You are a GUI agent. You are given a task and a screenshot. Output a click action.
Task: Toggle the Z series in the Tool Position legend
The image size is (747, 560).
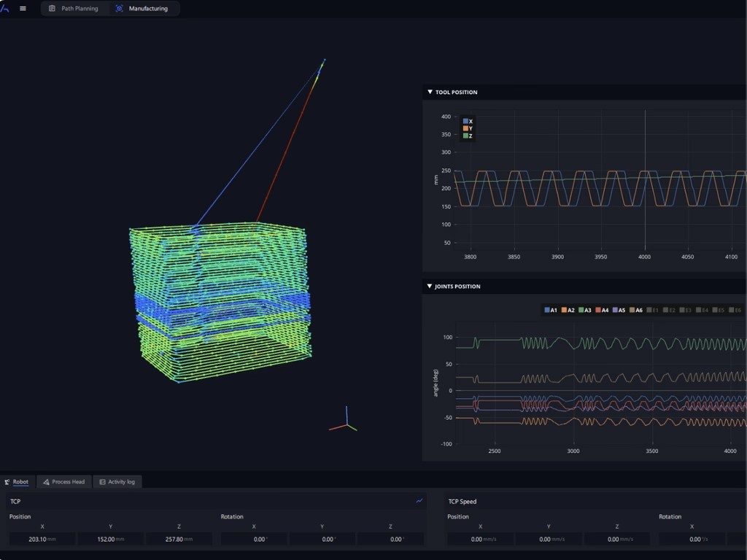click(468, 136)
